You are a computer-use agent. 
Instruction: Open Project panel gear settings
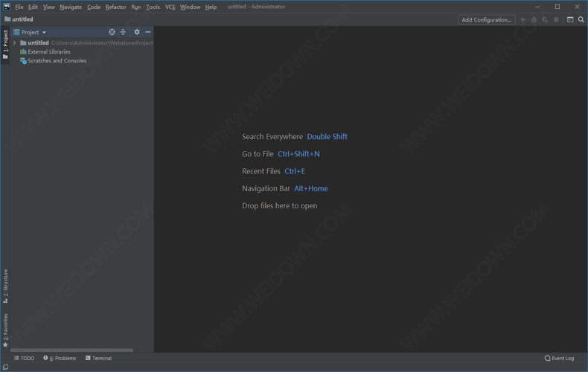(x=137, y=32)
